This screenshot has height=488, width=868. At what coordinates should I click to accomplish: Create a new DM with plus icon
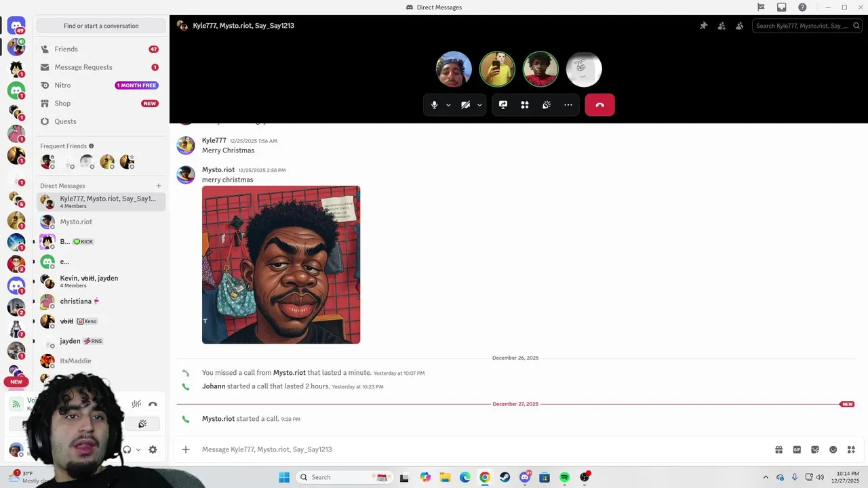pyautogui.click(x=159, y=186)
